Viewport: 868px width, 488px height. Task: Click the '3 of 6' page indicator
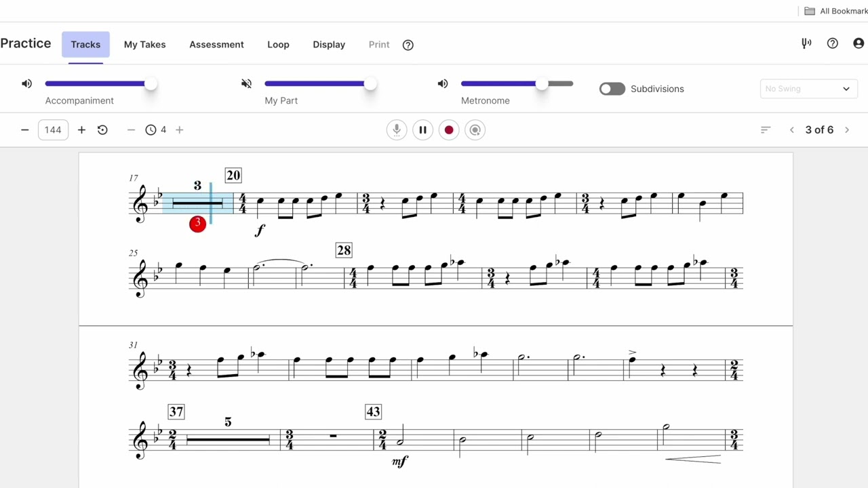click(819, 129)
